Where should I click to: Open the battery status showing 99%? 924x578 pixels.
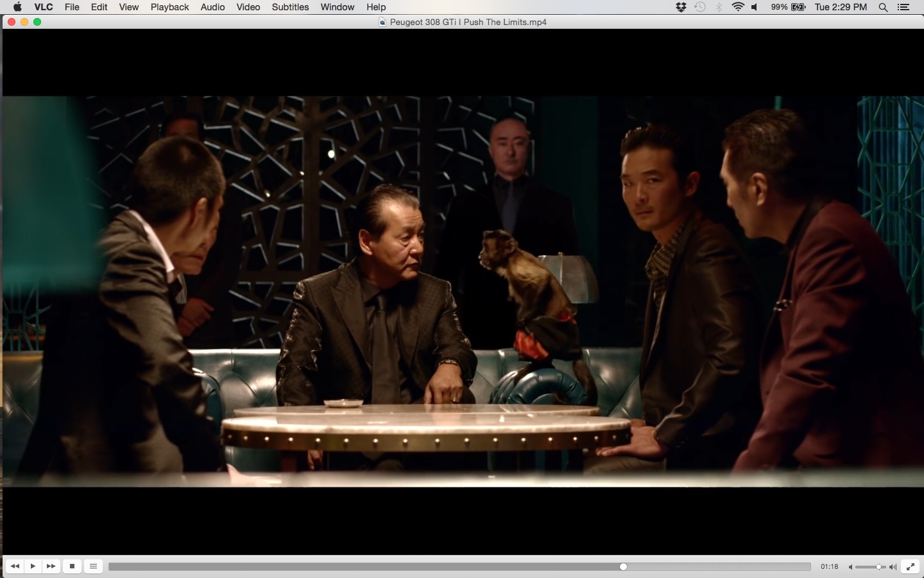tap(789, 7)
